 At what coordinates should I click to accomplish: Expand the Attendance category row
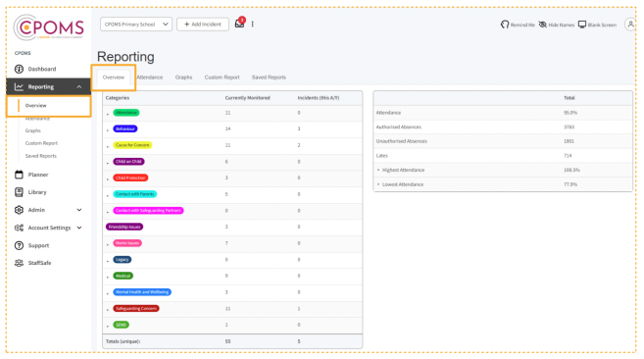pos(108,114)
